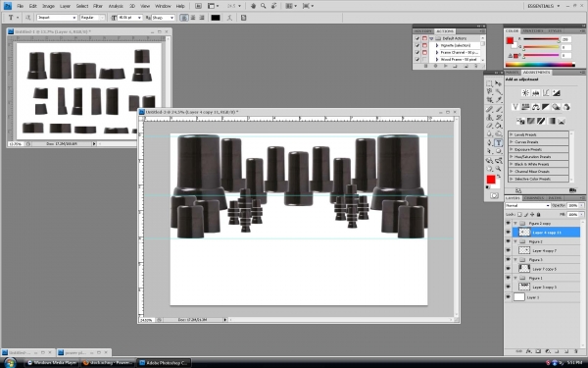Select the Horizontal Type tool in toolbox
The height and width of the screenshot is (368, 588).
point(499,142)
